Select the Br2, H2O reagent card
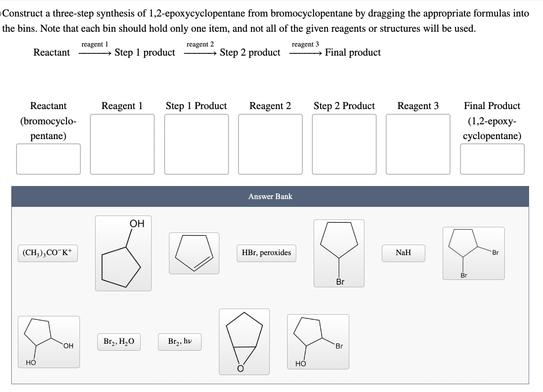Screen dimensions: 543x392 119,342
